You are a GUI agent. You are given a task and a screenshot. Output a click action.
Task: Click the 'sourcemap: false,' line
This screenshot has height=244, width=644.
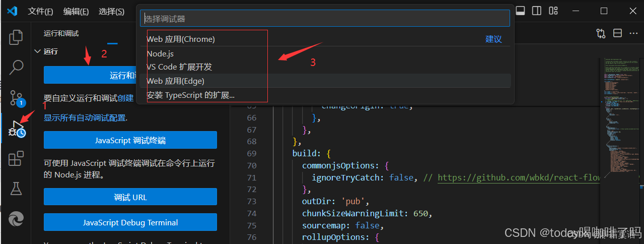tap(342, 225)
